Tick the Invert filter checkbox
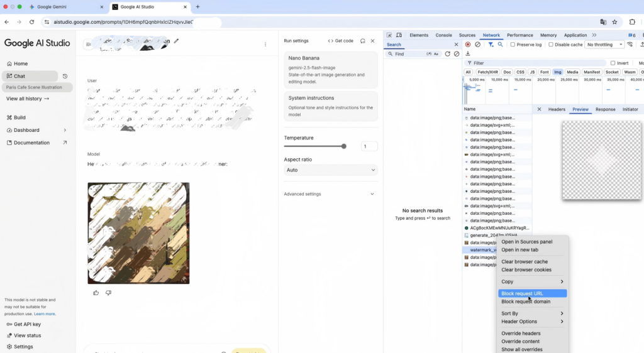Screen dimensions: 644x353 (x=613, y=63)
